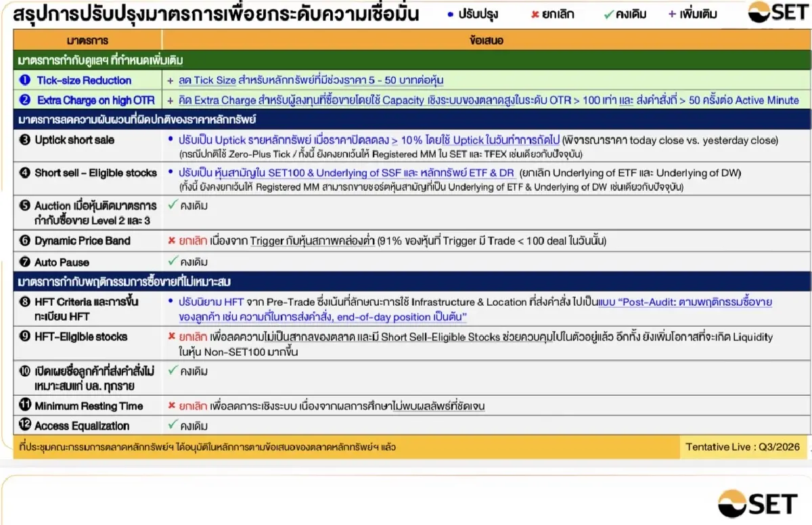Screen dimensions: 812x525
Task: Click the number 8 bullet beside HFT Criteria
Action: [x=25, y=302]
